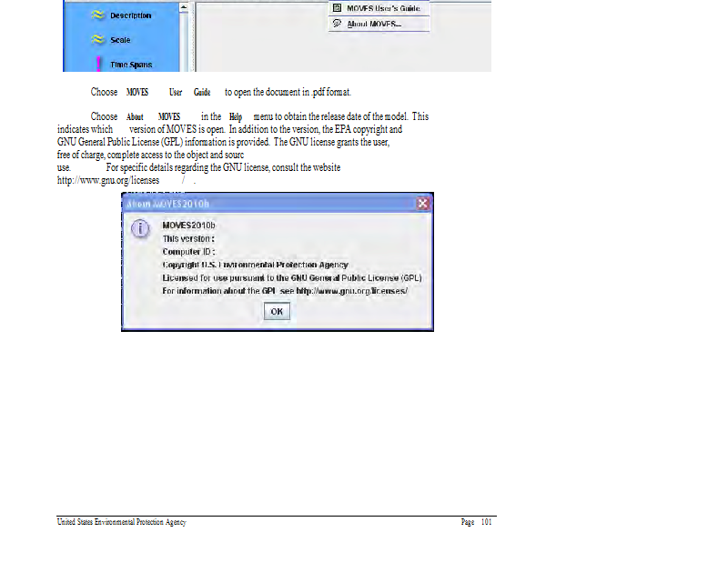The image size is (728, 562).
Task: Click the Time Spans exclamation mark icon
Action: tap(98, 65)
